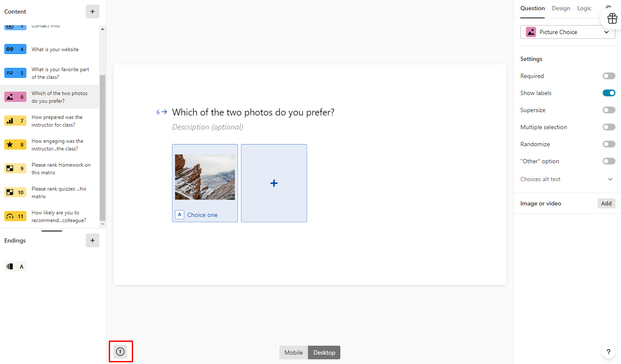Add a new ending with plus icon
Image resolution: width=621 pixels, height=364 pixels.
(x=93, y=240)
